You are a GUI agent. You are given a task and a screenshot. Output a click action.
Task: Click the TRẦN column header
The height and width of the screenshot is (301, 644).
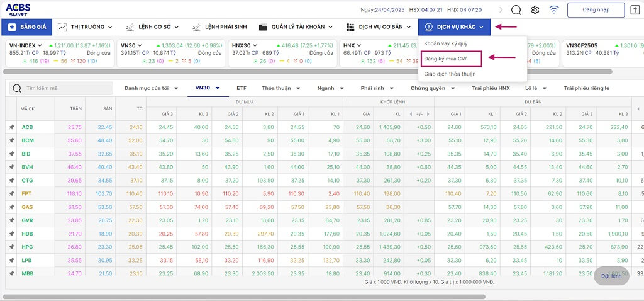tap(76, 108)
